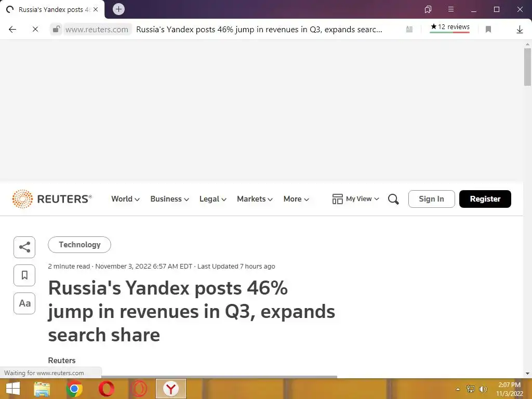Expand the Markets menu
This screenshot has width=532, height=399.
point(255,199)
